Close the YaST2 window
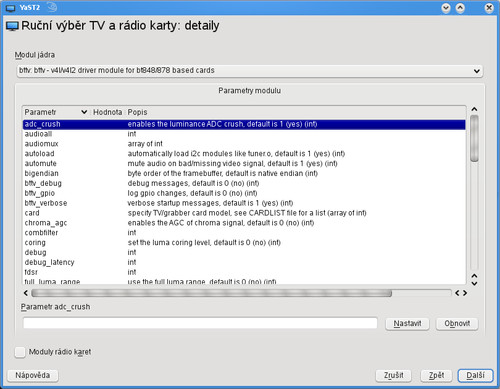Image resolution: width=500 pixels, height=389 pixels. [489, 8]
